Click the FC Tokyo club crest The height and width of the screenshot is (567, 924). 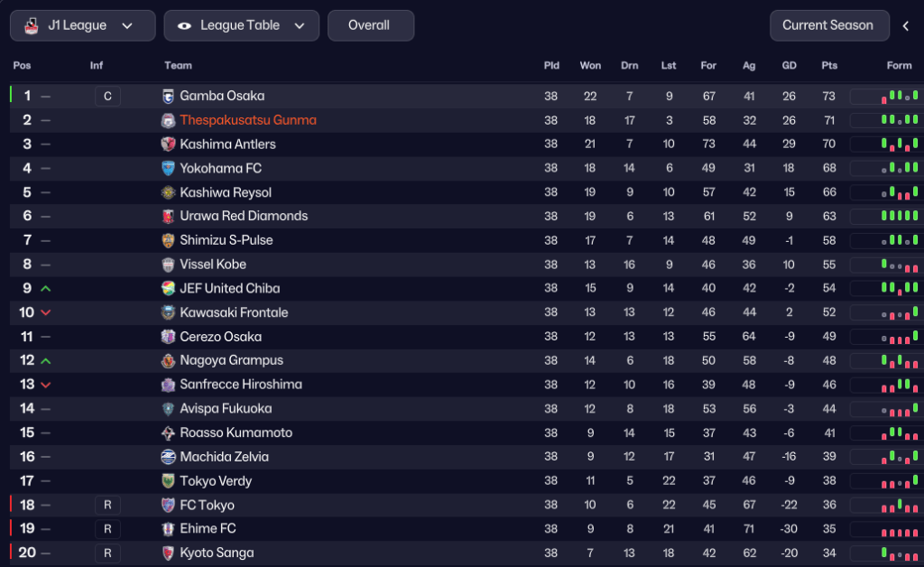(x=168, y=506)
